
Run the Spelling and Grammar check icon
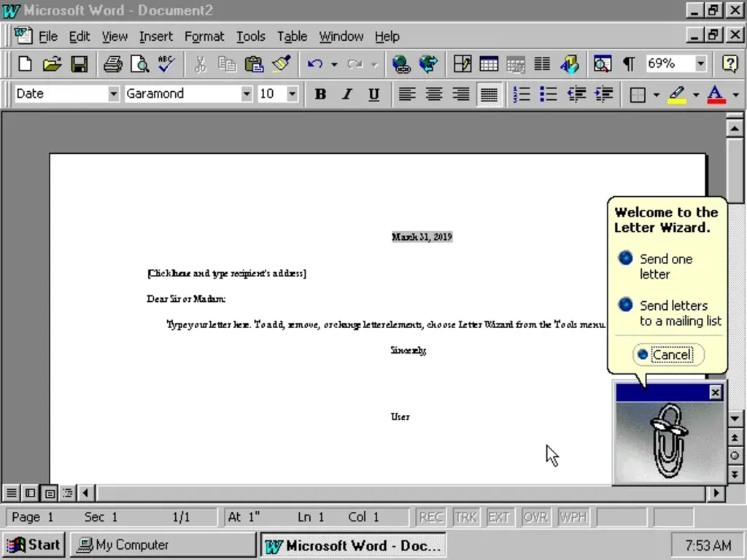click(x=166, y=64)
